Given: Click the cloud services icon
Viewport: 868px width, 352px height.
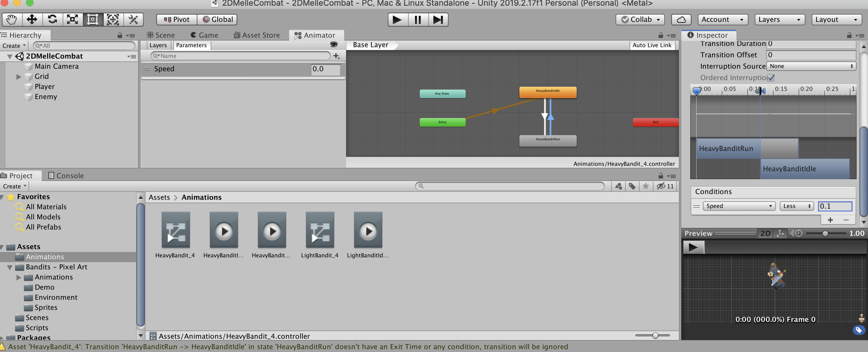Looking at the screenshot, I should pos(681,20).
